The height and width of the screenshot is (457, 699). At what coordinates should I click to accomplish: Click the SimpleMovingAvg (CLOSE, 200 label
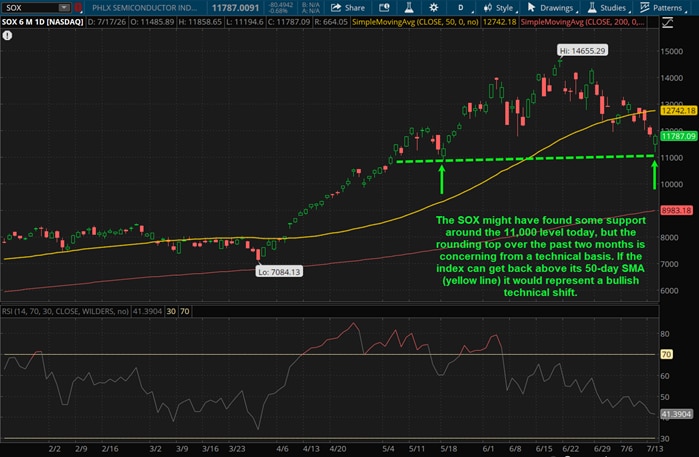click(582, 22)
